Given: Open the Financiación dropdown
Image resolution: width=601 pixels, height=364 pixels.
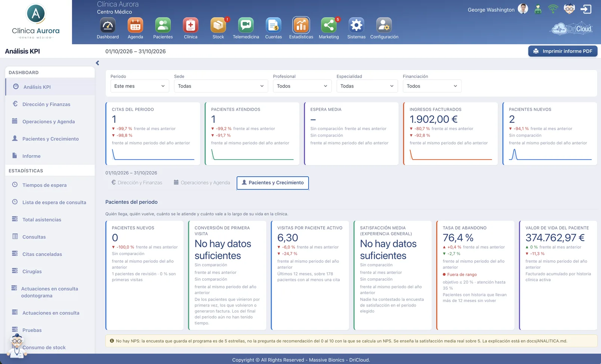Looking at the screenshot, I should click(432, 86).
